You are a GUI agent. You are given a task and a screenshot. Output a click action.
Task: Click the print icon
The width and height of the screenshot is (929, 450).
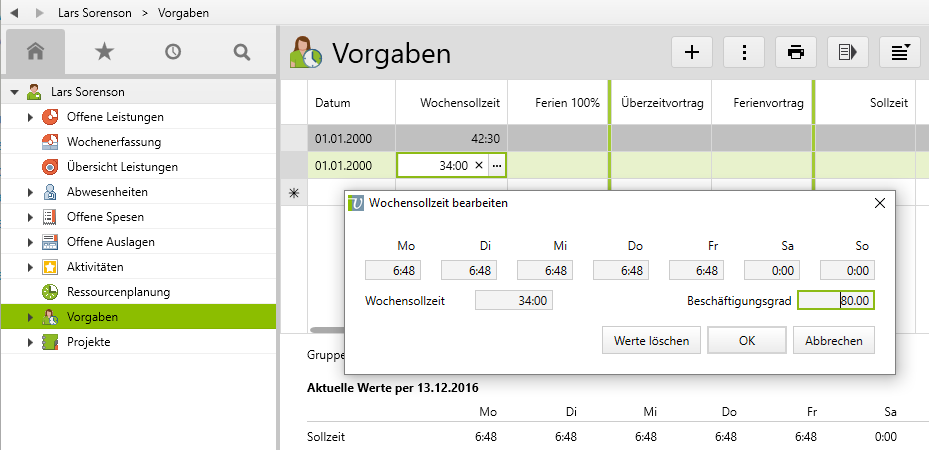click(796, 52)
